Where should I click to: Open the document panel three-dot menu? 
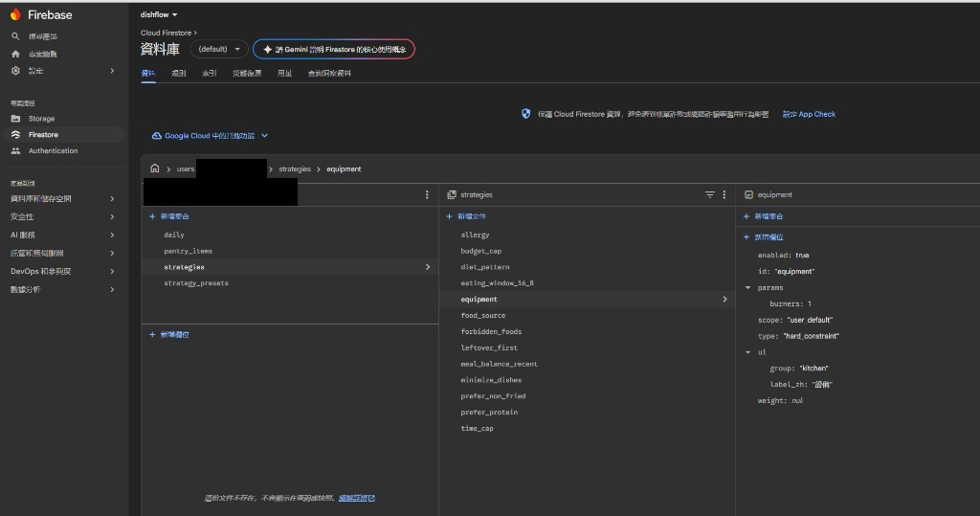(x=427, y=194)
